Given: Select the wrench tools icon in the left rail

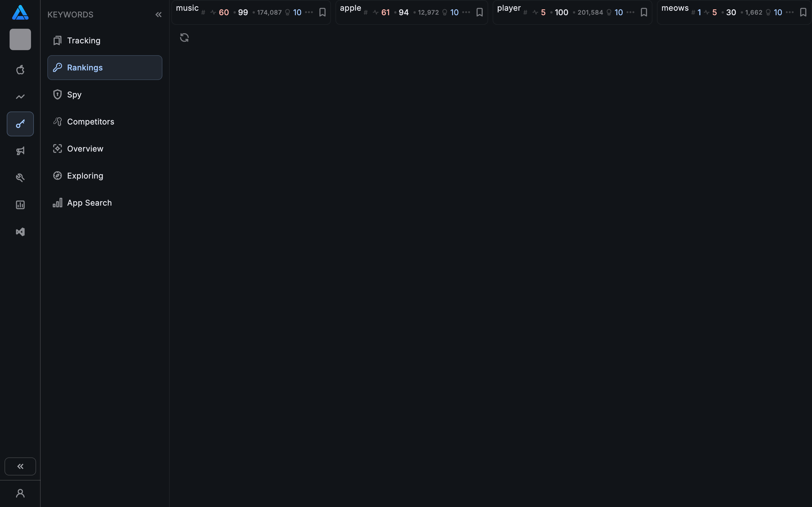Looking at the screenshot, I should click(x=20, y=177).
